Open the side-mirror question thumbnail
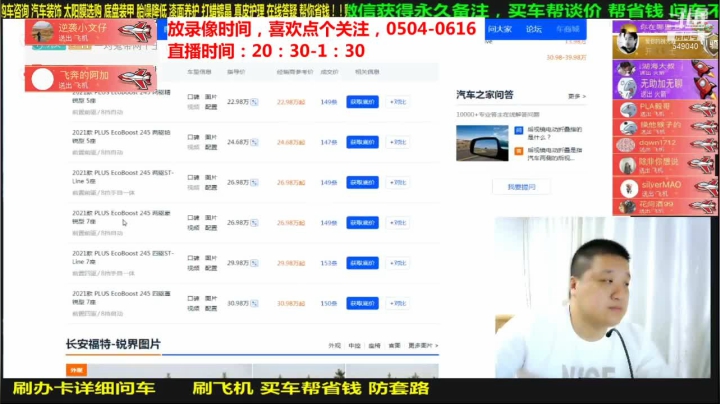The image size is (720, 404). [x=482, y=143]
